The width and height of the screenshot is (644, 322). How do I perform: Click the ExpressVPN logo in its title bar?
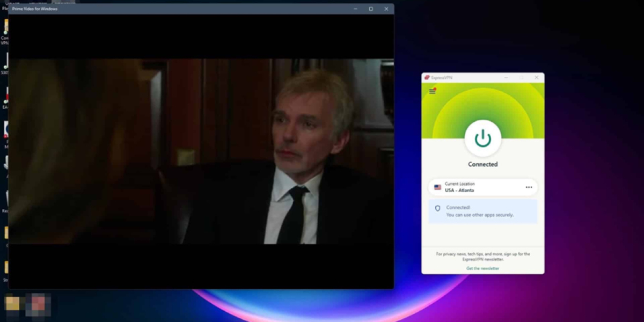point(427,78)
